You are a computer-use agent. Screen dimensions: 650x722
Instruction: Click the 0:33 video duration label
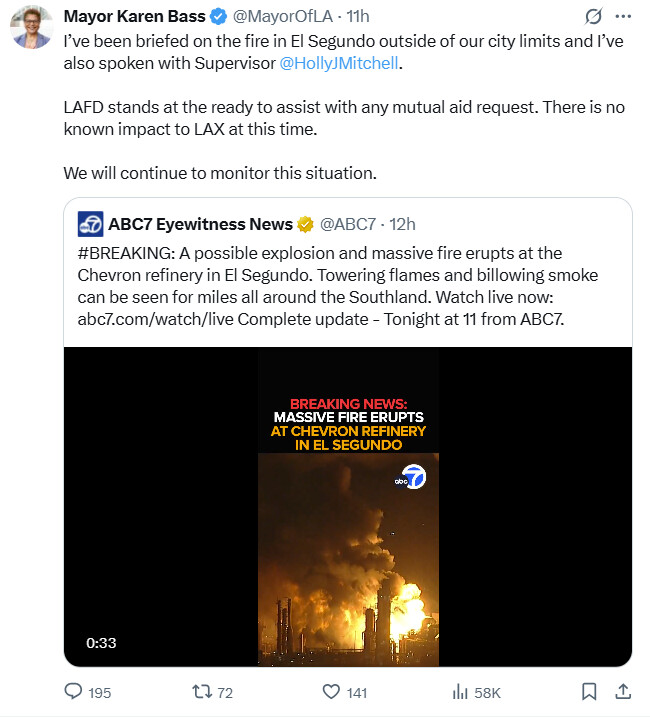coord(102,643)
